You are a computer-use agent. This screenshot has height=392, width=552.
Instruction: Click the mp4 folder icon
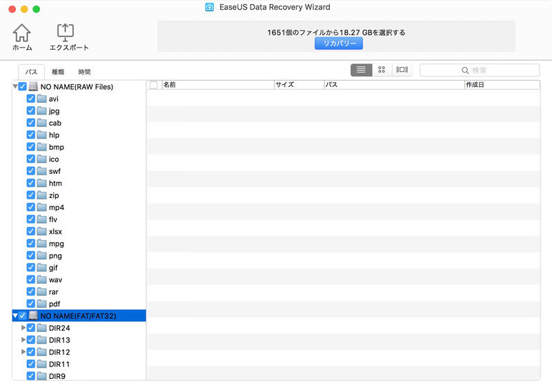pos(42,207)
